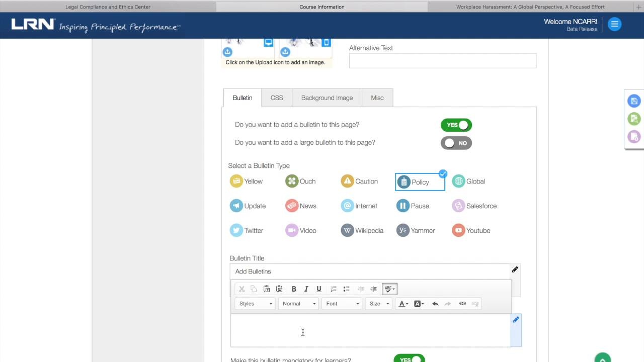Screen dimensions: 644x362
Task: Open the Styles dropdown in the editor
Action: click(x=255, y=303)
